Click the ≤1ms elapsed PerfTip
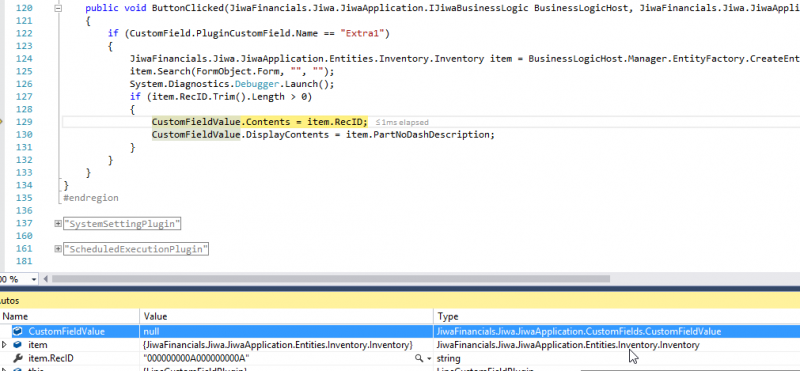Screen dimensions: 800x371 (402, 122)
